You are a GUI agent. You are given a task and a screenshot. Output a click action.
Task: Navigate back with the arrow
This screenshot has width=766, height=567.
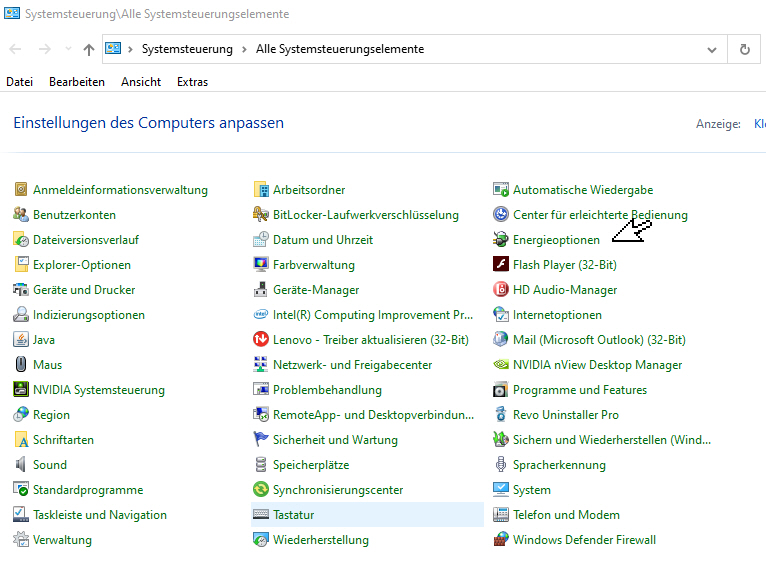(x=16, y=49)
